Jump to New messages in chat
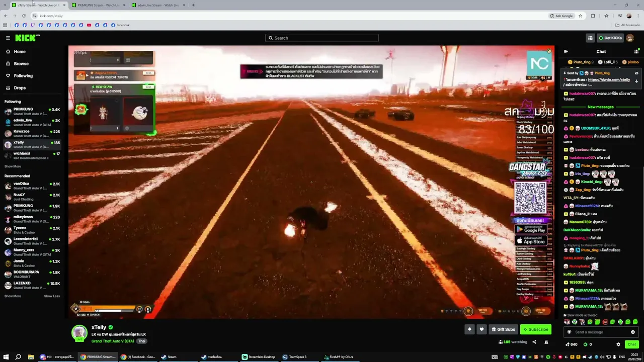Image resolution: width=644 pixels, height=362 pixels. [x=600, y=107]
